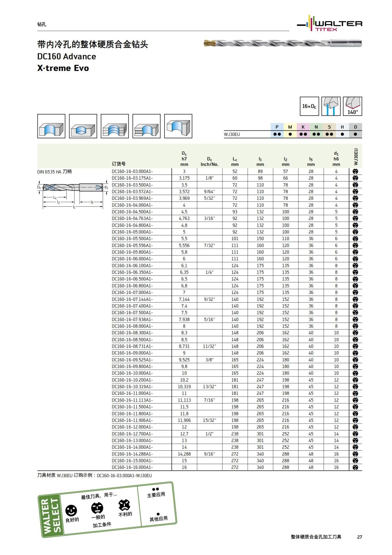Click the 其他应用 legend label
The width and height of the screenshot is (392, 555).
(x=158, y=519)
